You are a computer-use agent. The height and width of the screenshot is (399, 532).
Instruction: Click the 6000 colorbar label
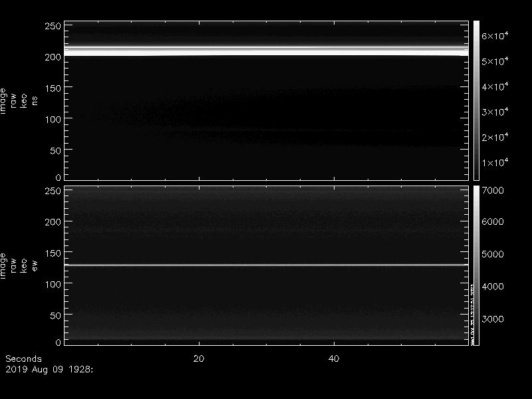click(x=493, y=221)
